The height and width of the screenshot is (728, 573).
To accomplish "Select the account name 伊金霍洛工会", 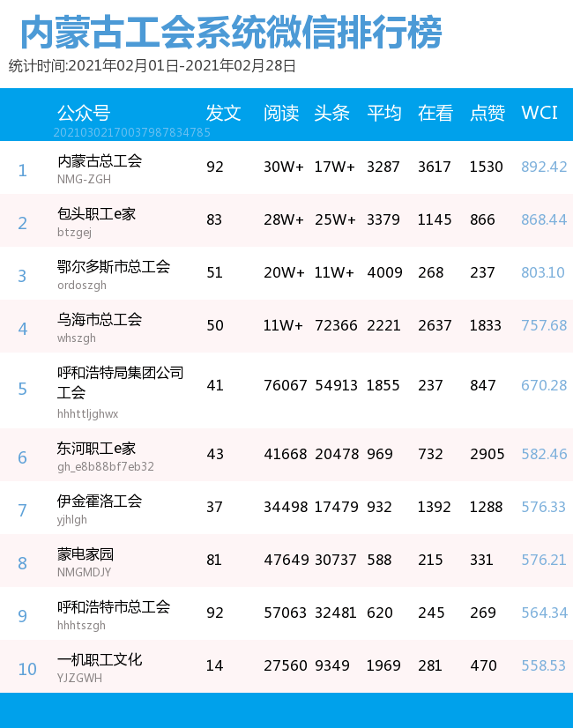I will 100,501.
